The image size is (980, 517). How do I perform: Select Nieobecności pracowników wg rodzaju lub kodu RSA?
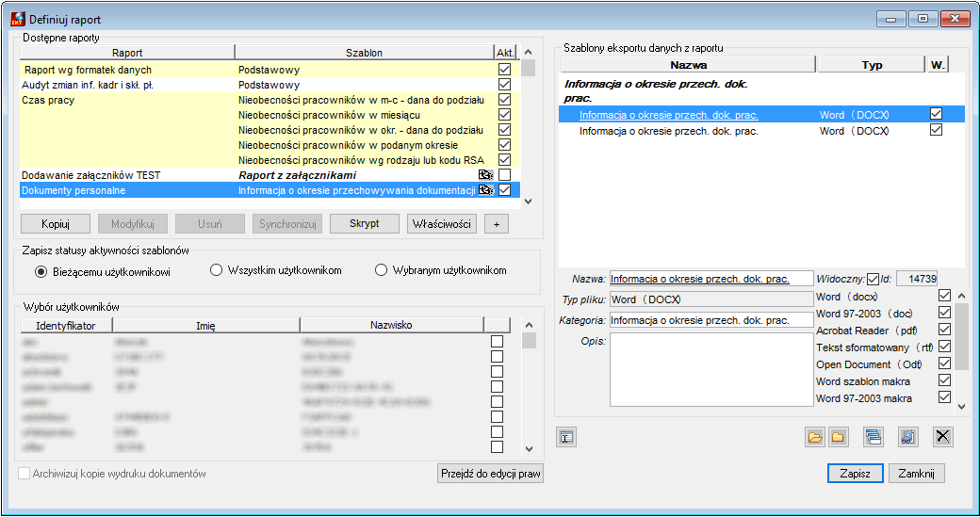click(x=361, y=160)
